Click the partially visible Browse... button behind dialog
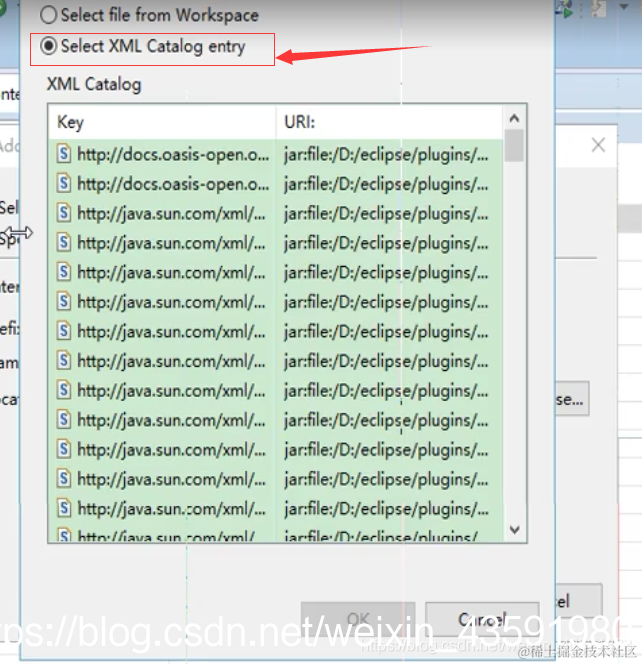This screenshot has height=664, width=642. (572, 398)
